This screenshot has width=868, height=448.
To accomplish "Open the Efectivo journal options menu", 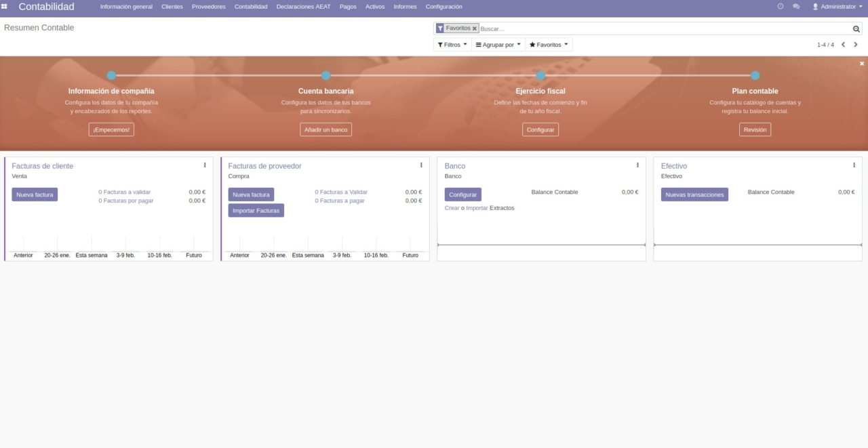I will (x=853, y=165).
